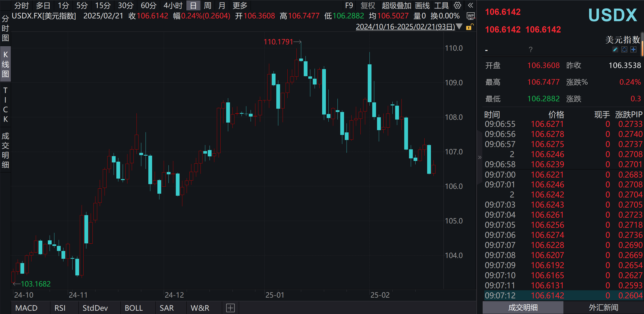The height and width of the screenshot is (314, 644).
Task: Select the MACD indicator tab
Action: coord(26,308)
